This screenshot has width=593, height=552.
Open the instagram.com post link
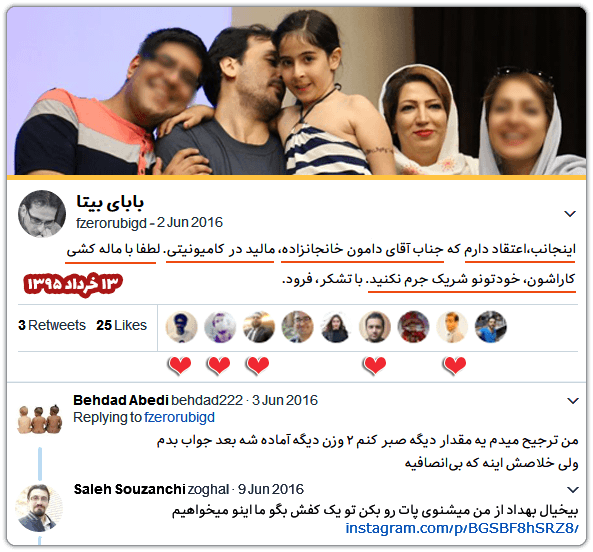click(x=462, y=528)
